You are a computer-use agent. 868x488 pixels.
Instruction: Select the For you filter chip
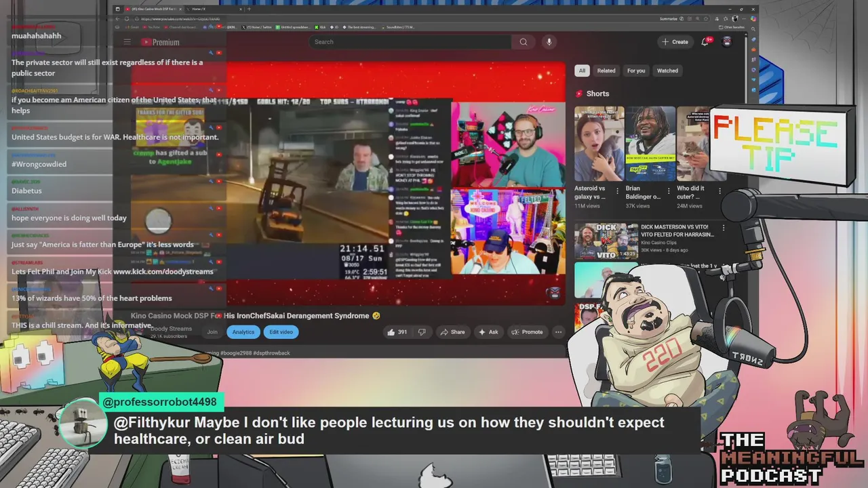[x=636, y=70]
